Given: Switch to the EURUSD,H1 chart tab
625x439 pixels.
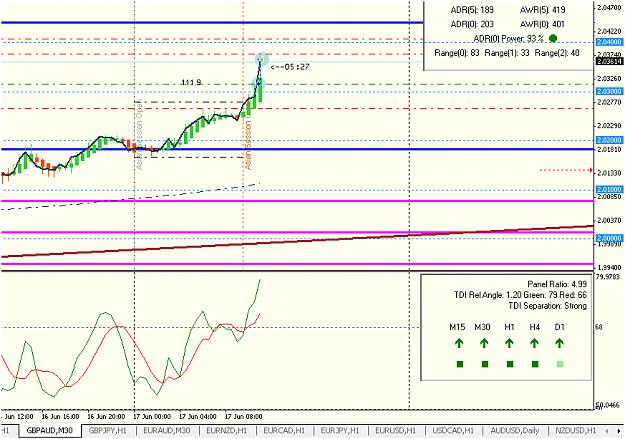Looking at the screenshot, I should point(395,431).
